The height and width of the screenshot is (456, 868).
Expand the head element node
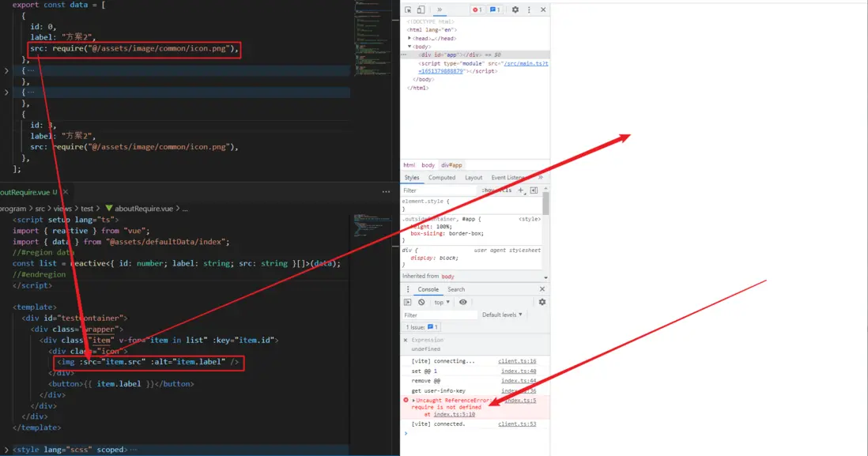coord(409,38)
